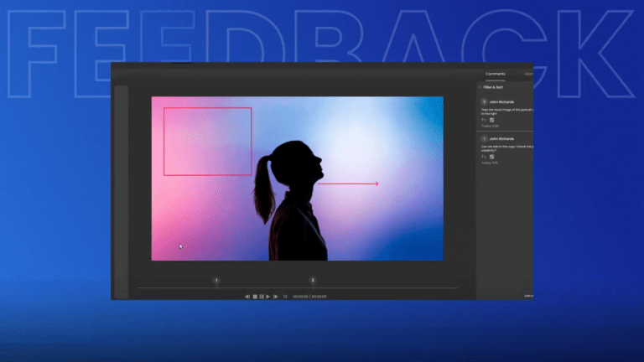Switch to the Comments tab
Viewport: 644px width, 362px height.
coord(495,74)
